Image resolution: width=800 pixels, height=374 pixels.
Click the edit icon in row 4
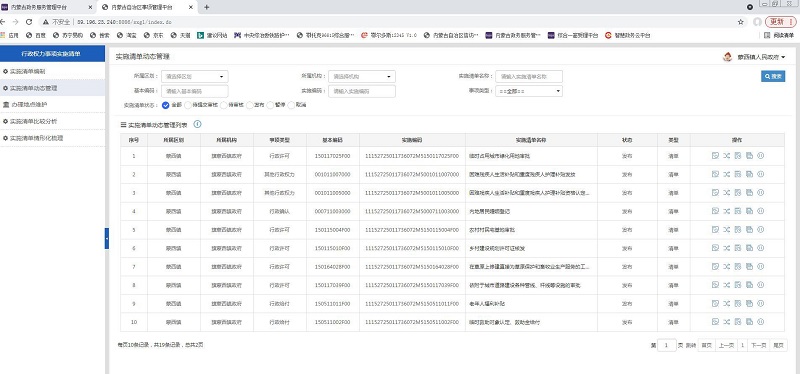pos(715,211)
